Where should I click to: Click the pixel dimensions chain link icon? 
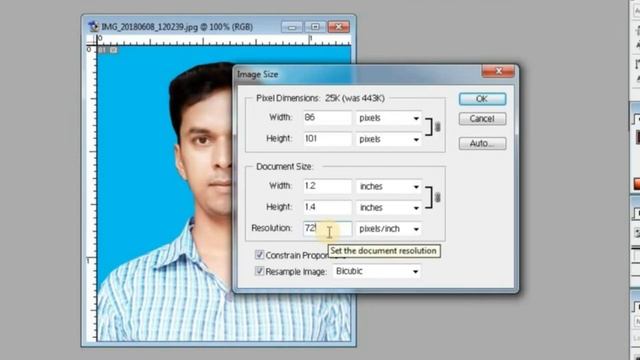click(438, 127)
